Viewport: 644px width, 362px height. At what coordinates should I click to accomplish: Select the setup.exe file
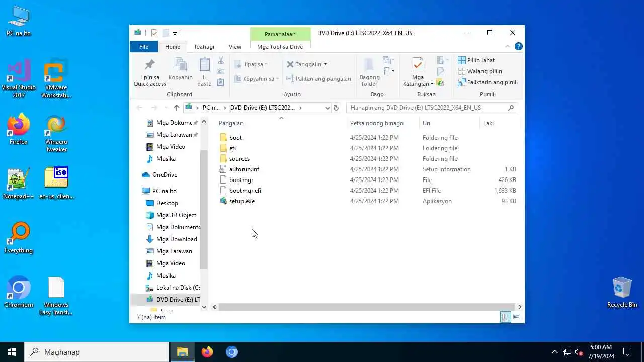pos(242,201)
